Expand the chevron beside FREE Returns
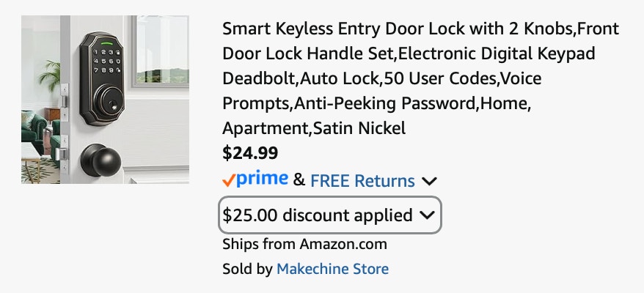Viewport: 644px width, 293px height. pos(429,181)
